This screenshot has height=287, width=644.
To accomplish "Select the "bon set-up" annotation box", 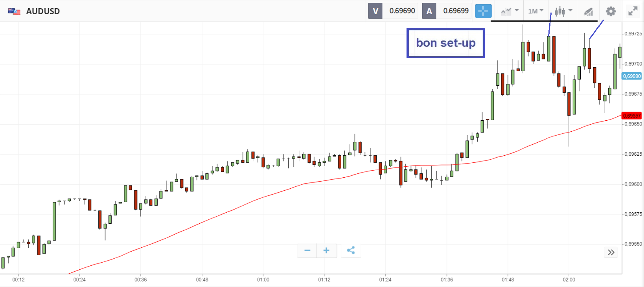I will tap(445, 43).
